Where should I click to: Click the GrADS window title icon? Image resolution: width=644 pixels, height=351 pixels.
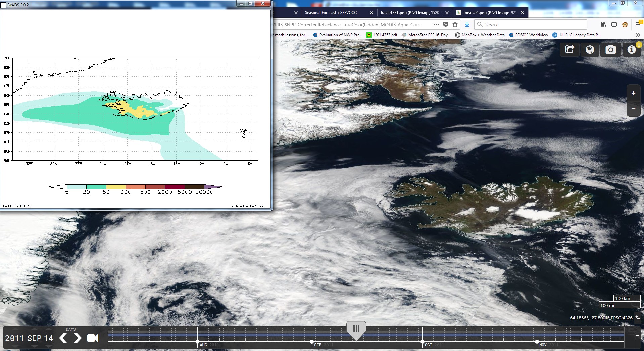click(3, 5)
